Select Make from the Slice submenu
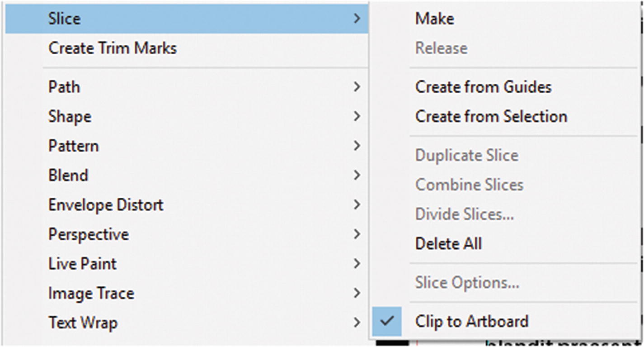Viewport: 644px width, 347px height. [435, 19]
